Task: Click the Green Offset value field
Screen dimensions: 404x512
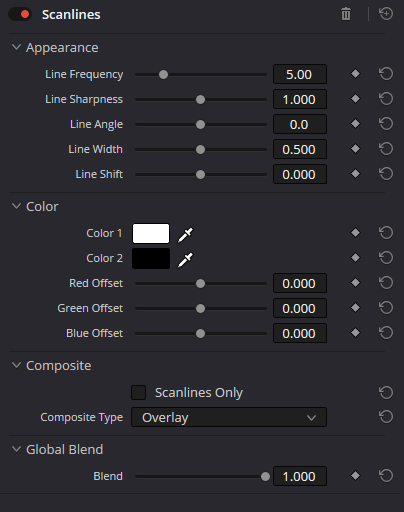Action: (300, 308)
